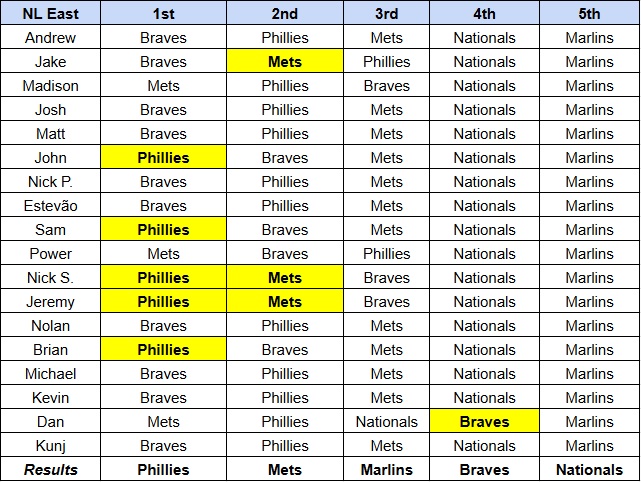Select the 1st column header
The width and height of the screenshot is (641, 482).
(x=163, y=14)
